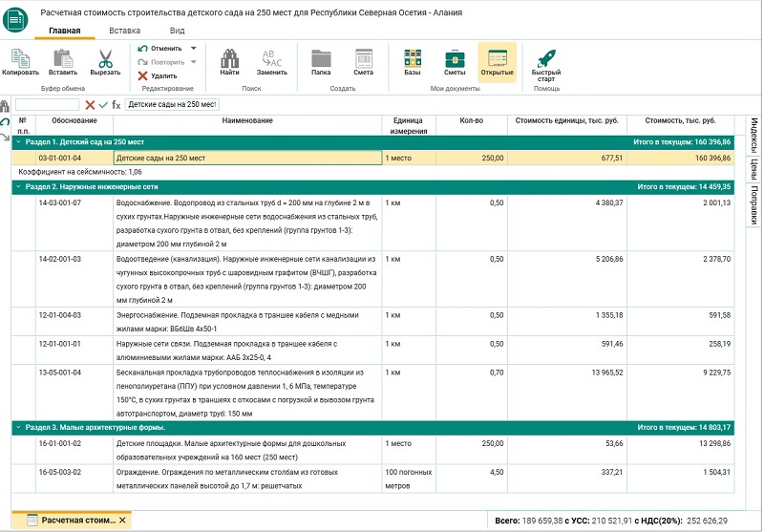Select unit cell 100 погонных метров
Image resolution: width=764 pixels, height=532 pixels.
[x=409, y=479]
